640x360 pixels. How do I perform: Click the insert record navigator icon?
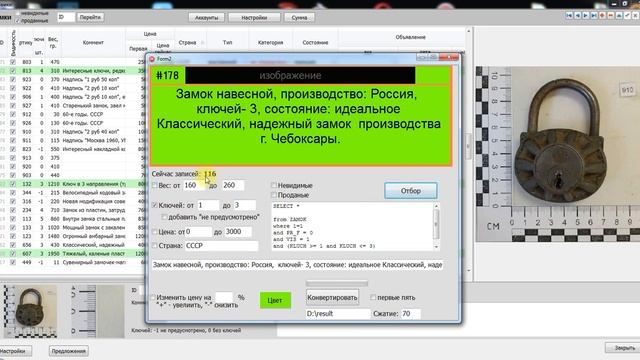click(x=602, y=16)
